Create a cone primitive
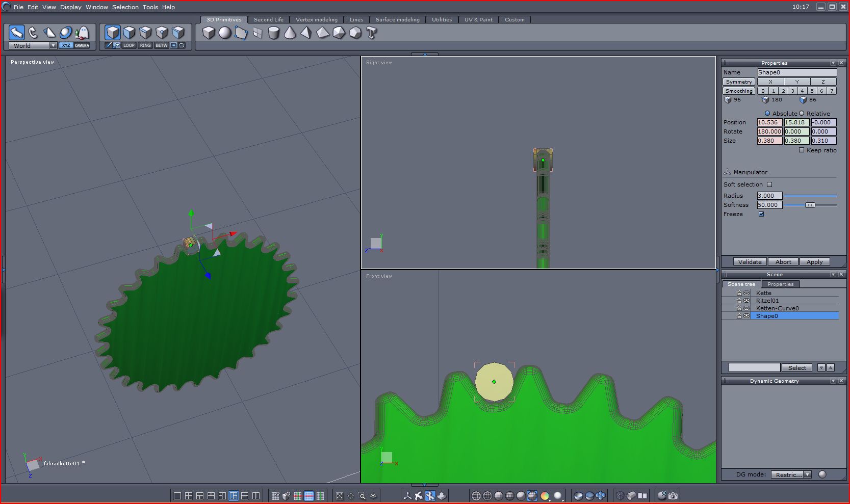 pyautogui.click(x=290, y=33)
